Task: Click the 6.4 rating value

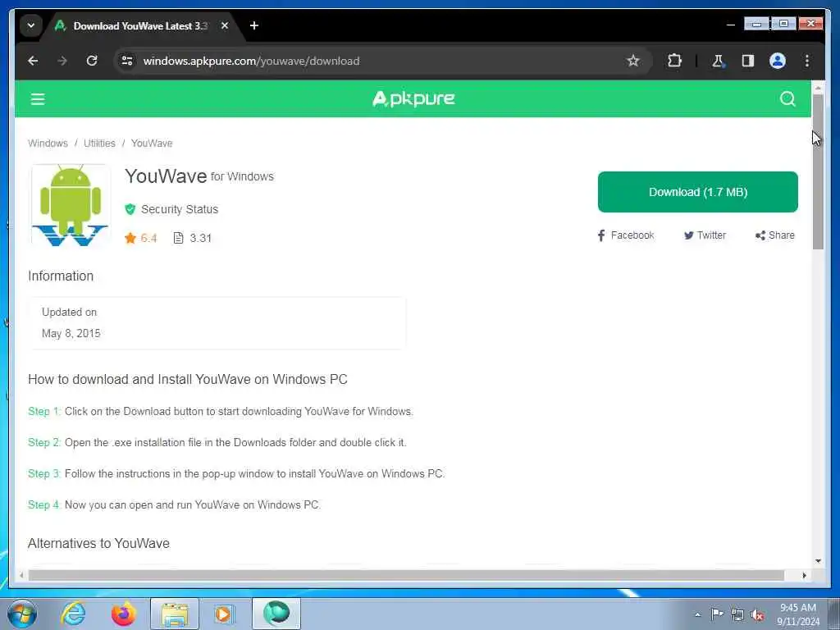Action: (x=148, y=238)
